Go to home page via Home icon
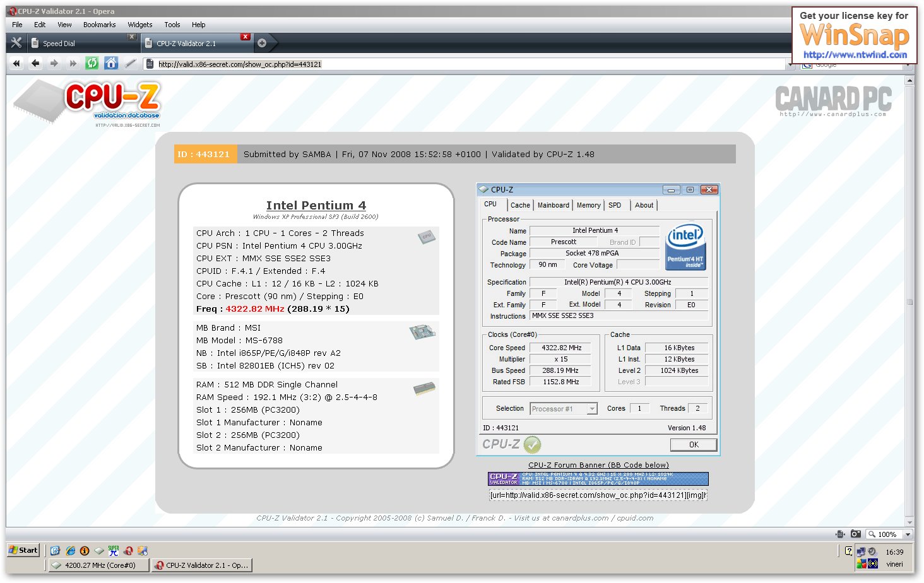The width and height of the screenshot is (924, 583). pos(111,63)
